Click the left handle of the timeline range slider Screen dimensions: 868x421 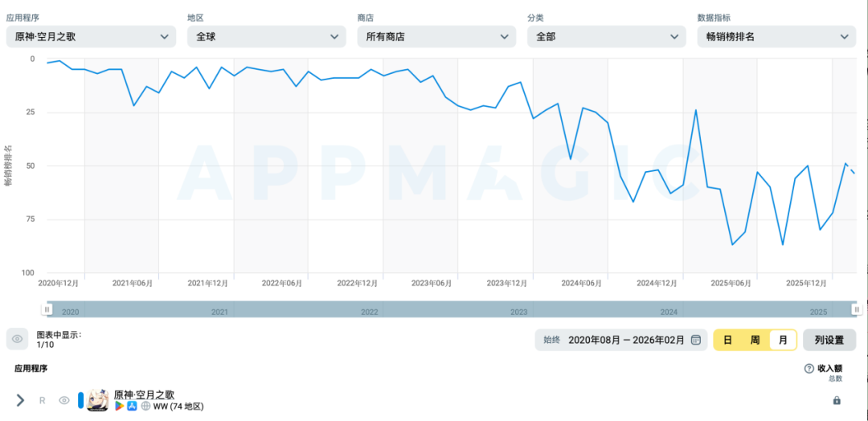[x=47, y=309]
